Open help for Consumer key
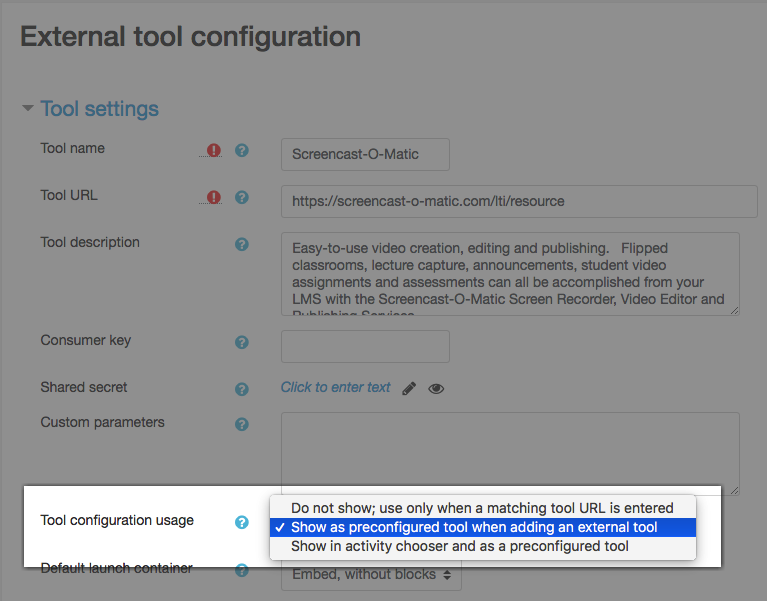 pyautogui.click(x=242, y=342)
